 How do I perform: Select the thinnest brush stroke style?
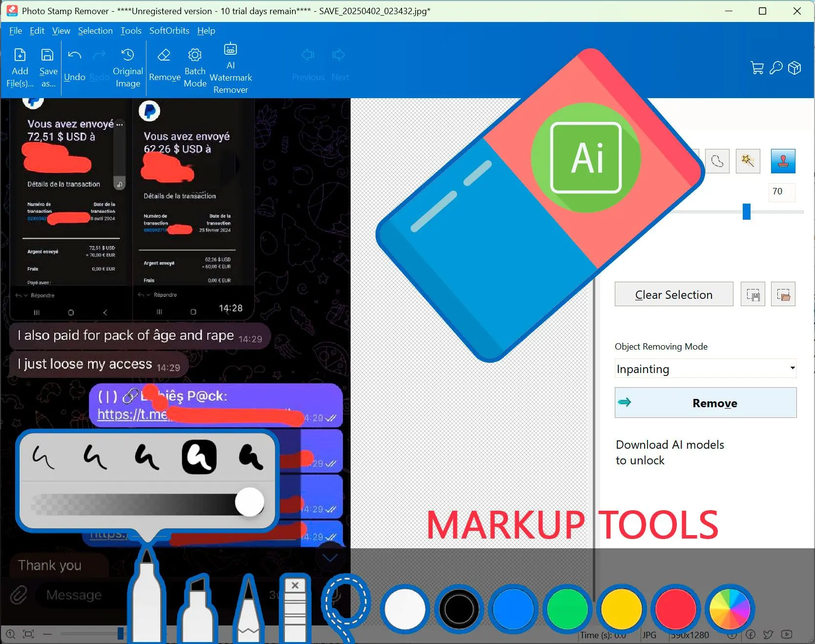[43, 457]
